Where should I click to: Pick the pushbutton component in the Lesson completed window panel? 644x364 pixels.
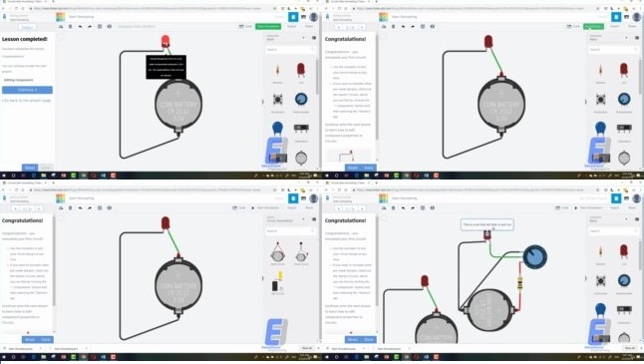278,100
